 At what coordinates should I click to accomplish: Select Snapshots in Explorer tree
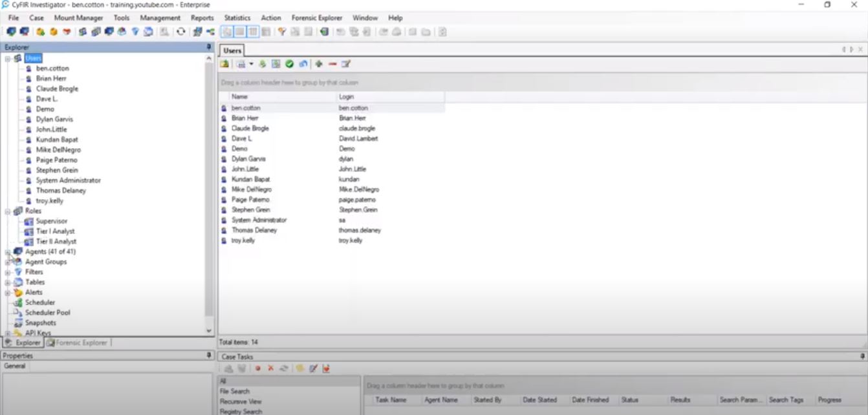[x=40, y=323]
